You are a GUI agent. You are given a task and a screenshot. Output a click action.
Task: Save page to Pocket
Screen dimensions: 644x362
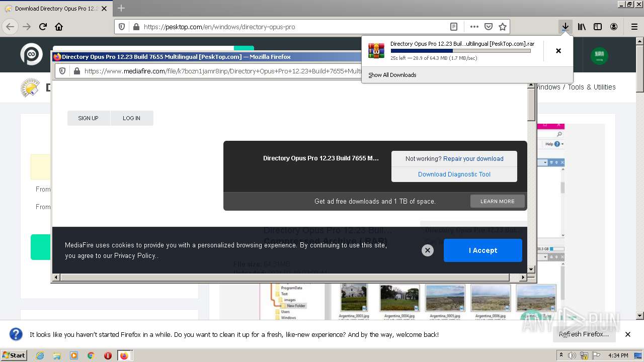[x=488, y=27]
